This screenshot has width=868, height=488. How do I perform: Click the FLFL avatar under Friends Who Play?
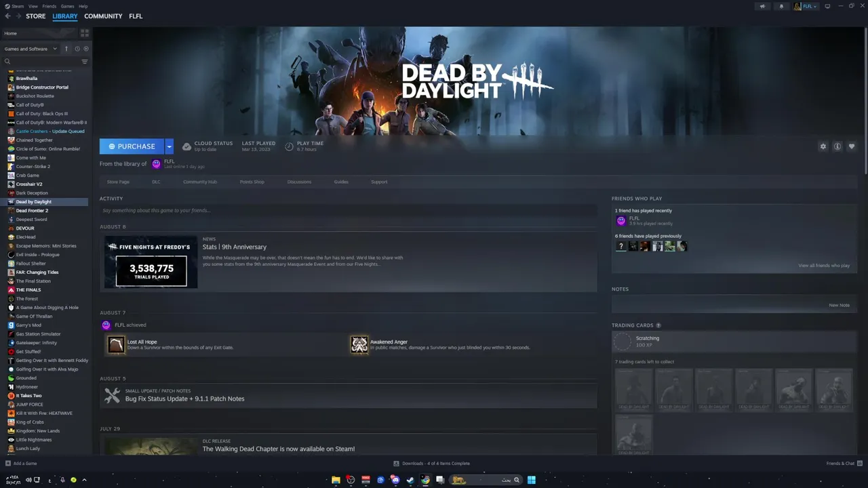tap(620, 220)
